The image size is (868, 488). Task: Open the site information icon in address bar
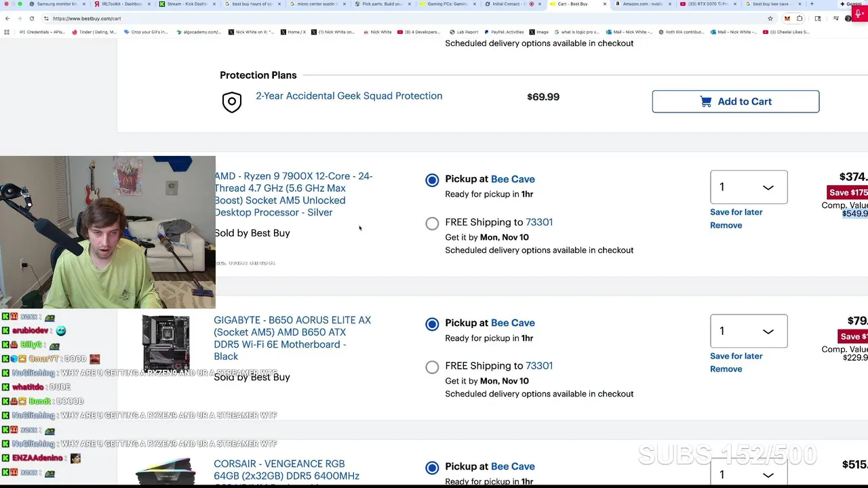tap(46, 18)
